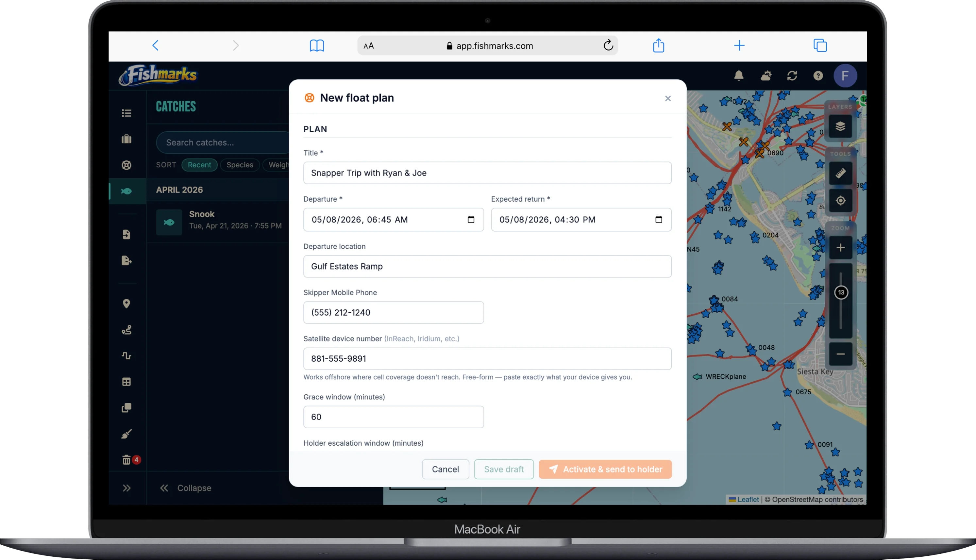This screenshot has width=976, height=560.
Task: Open the trips briefcase sidebar icon
Action: coord(126,139)
